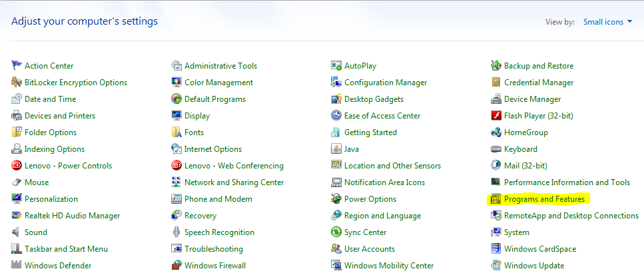Open the Windows CardSpace link
644x275 pixels.
540,249
